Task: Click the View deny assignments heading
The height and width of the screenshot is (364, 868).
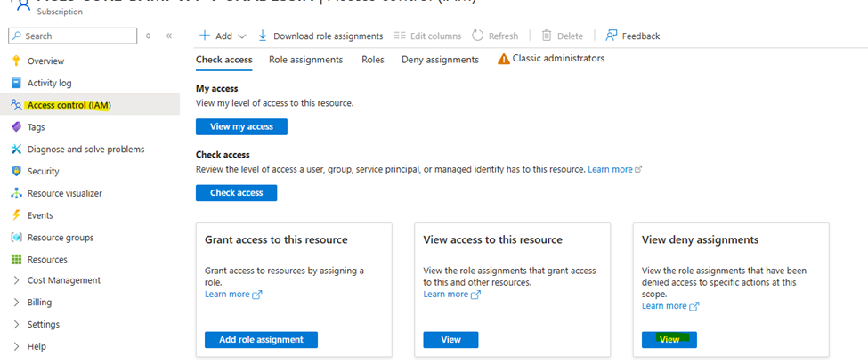Action: pos(701,240)
